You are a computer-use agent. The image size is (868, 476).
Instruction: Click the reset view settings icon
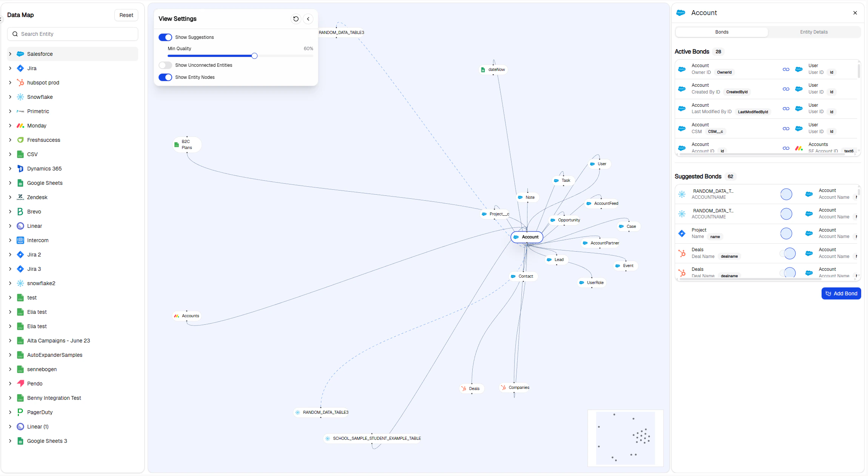(x=296, y=19)
